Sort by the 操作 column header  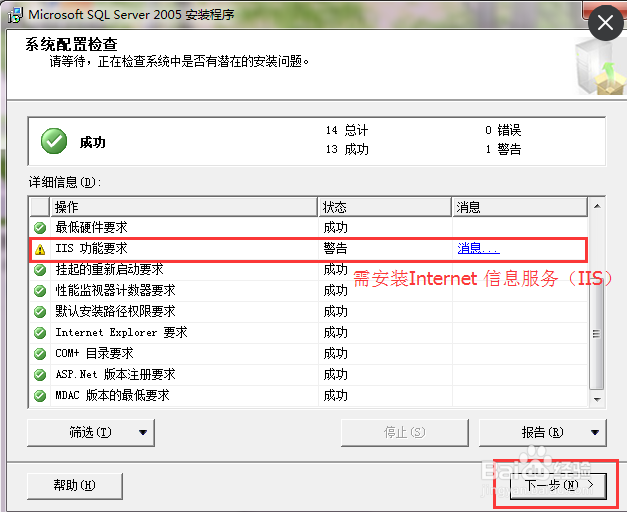184,207
